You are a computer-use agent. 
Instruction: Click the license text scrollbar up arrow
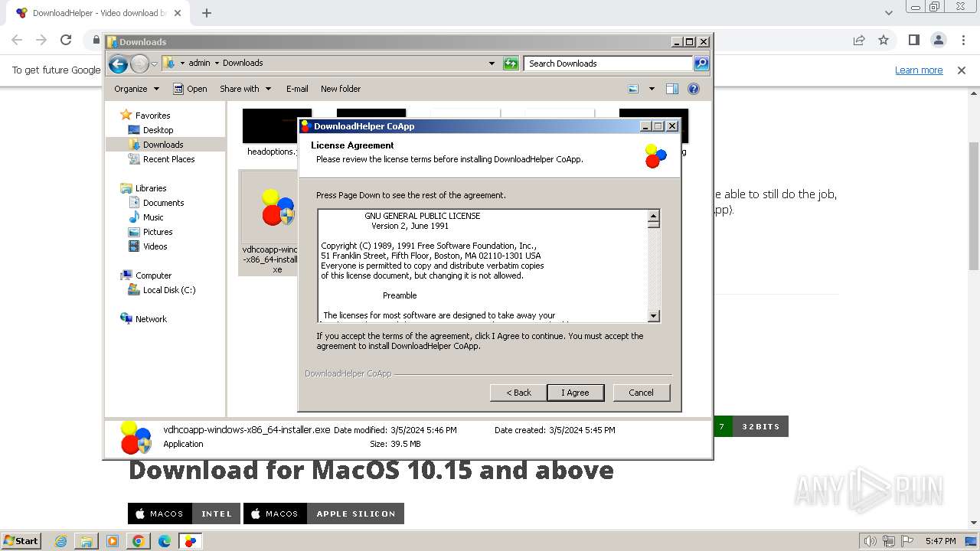tap(653, 217)
